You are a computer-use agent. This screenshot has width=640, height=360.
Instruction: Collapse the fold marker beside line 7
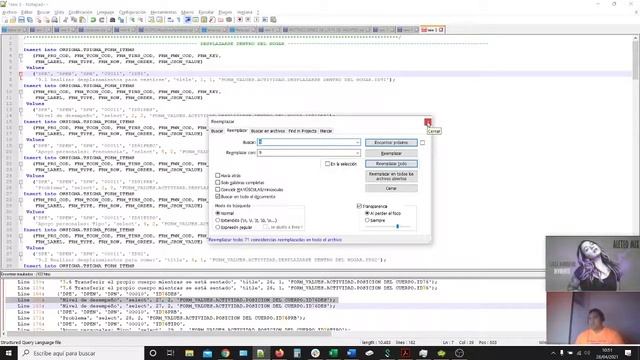[21, 75]
